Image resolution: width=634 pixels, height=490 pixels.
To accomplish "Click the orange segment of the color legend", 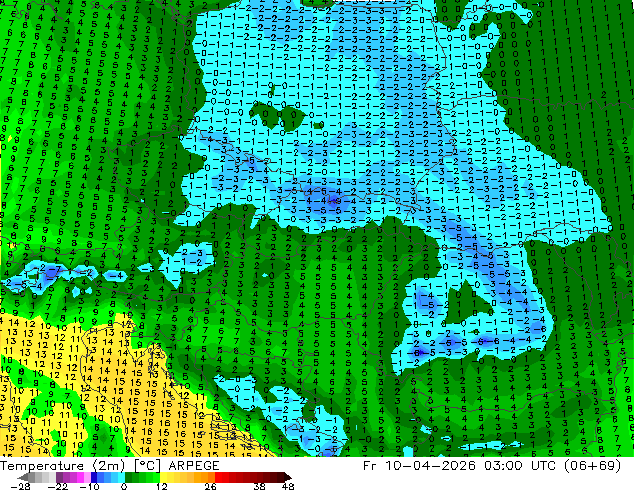I will tap(204, 477).
